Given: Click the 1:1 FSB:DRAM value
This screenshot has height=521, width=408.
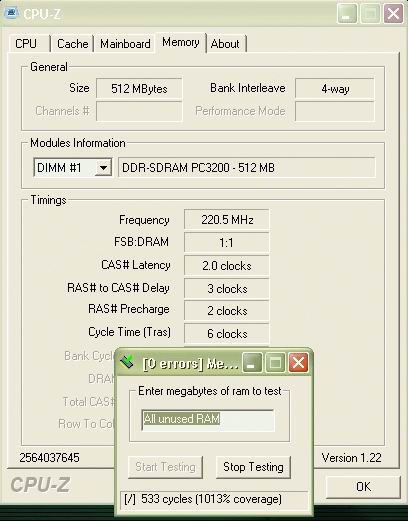Looking at the screenshot, I should coord(227,242).
